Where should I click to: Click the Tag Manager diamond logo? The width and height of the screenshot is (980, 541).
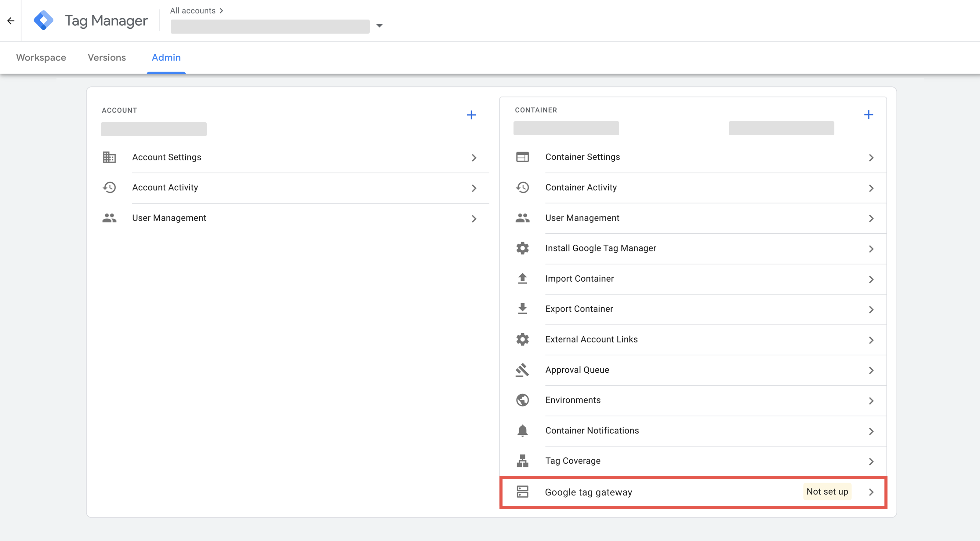tap(43, 20)
